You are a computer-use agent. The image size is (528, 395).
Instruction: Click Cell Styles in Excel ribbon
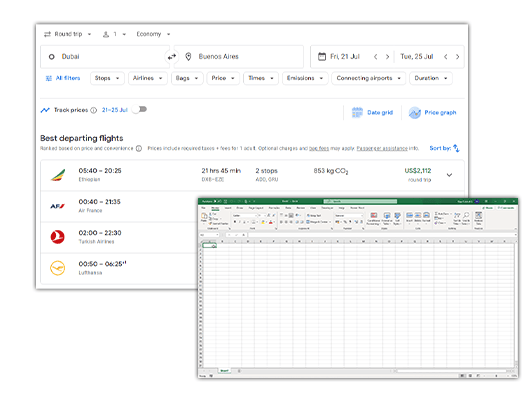point(397,218)
